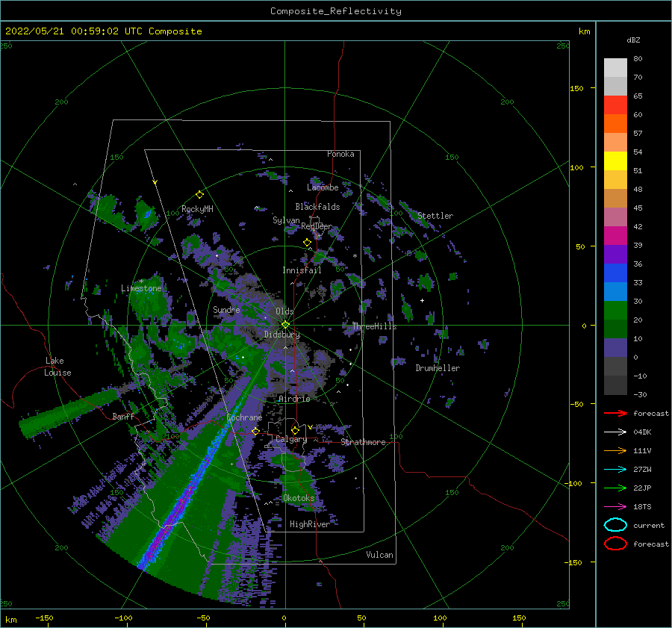The height and width of the screenshot is (628, 672).
Task: Click the yellow km label at bottom left
Action: coord(10,620)
